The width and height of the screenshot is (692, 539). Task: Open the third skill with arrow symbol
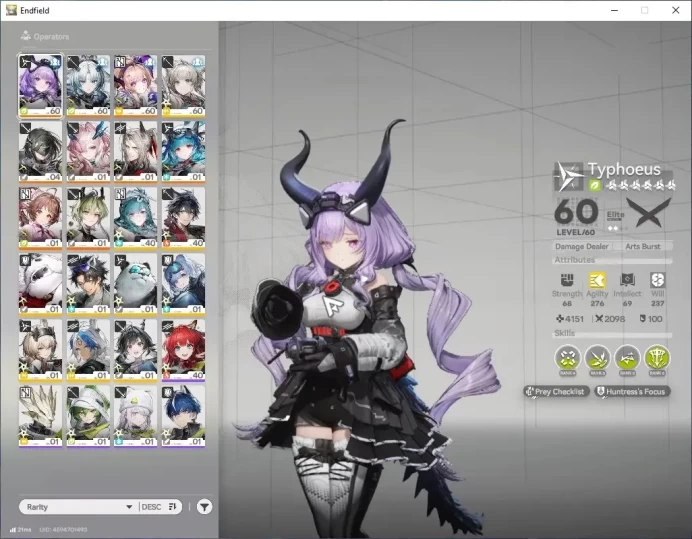point(627,358)
